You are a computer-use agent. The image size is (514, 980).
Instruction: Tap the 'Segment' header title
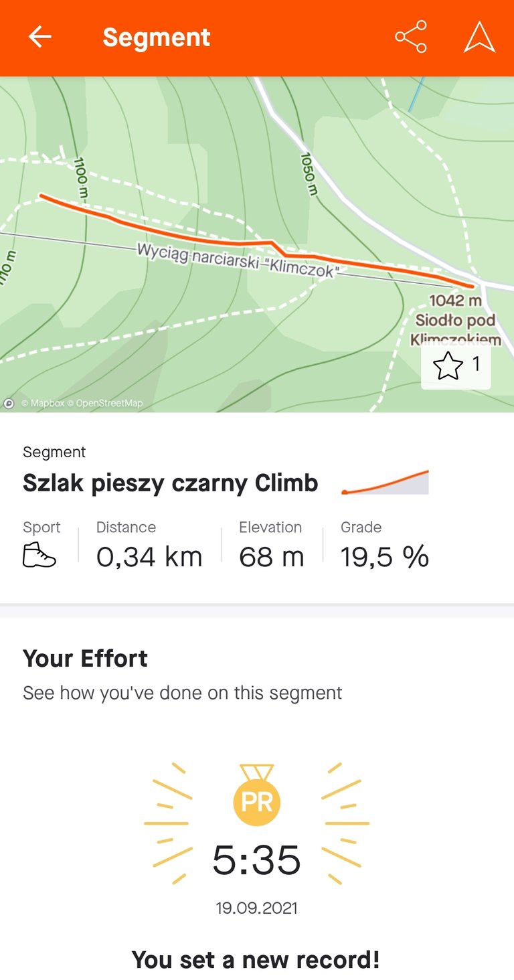(156, 37)
